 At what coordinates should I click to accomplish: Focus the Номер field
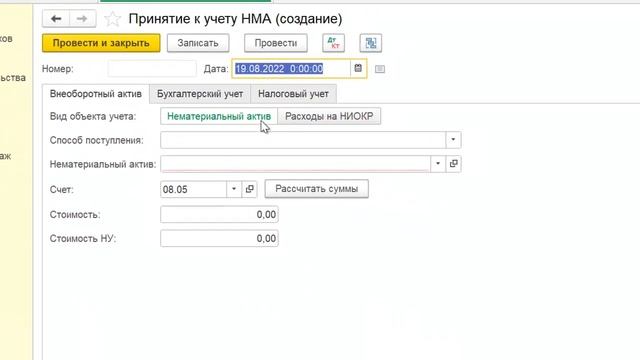152,69
